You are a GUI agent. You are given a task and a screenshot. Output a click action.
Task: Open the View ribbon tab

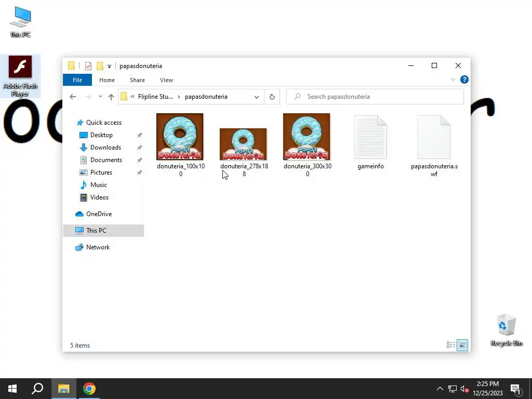pos(167,80)
